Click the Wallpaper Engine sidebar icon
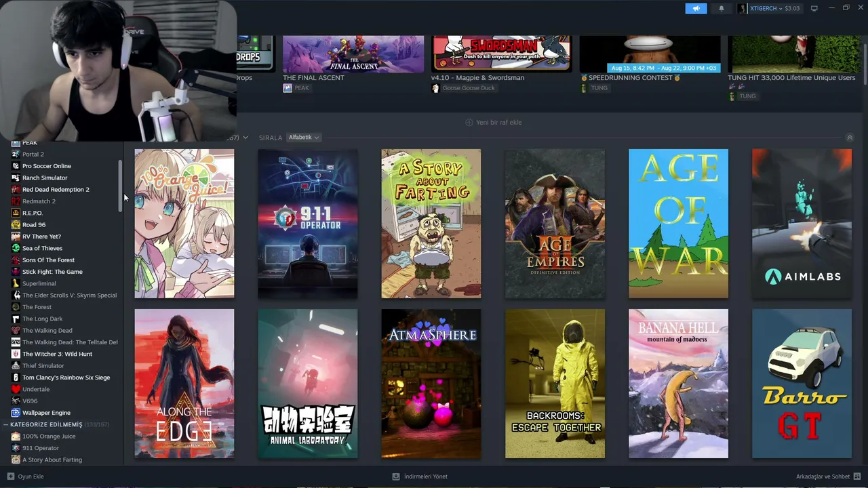This screenshot has height=488, width=868. pyautogui.click(x=16, y=413)
